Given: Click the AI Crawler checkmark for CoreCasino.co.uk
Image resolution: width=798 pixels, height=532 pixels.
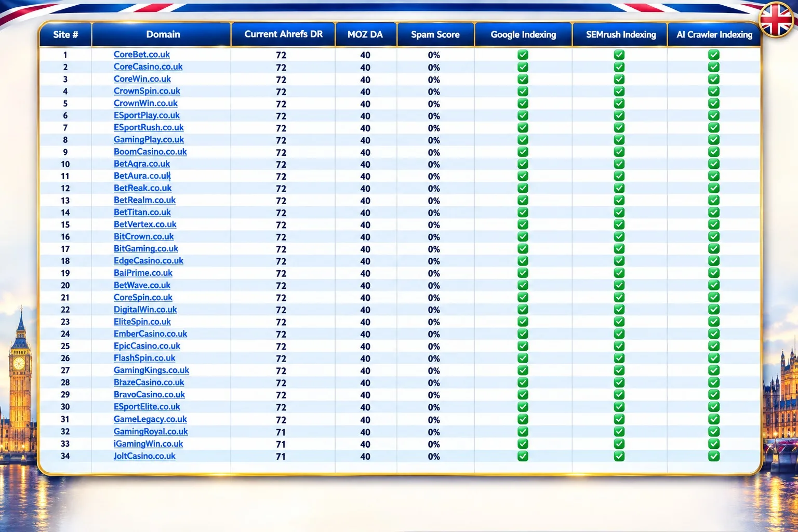Looking at the screenshot, I should tap(714, 67).
